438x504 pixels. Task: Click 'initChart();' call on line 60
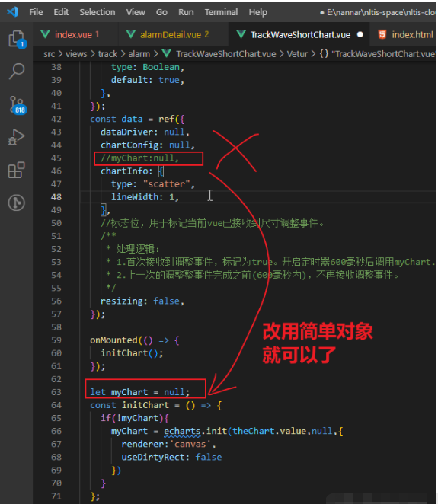click(x=132, y=353)
